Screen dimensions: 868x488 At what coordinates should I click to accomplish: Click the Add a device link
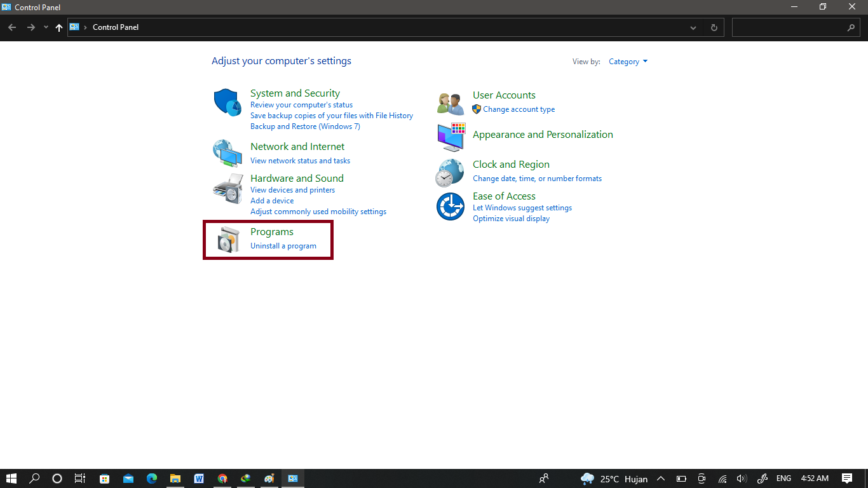coord(272,201)
